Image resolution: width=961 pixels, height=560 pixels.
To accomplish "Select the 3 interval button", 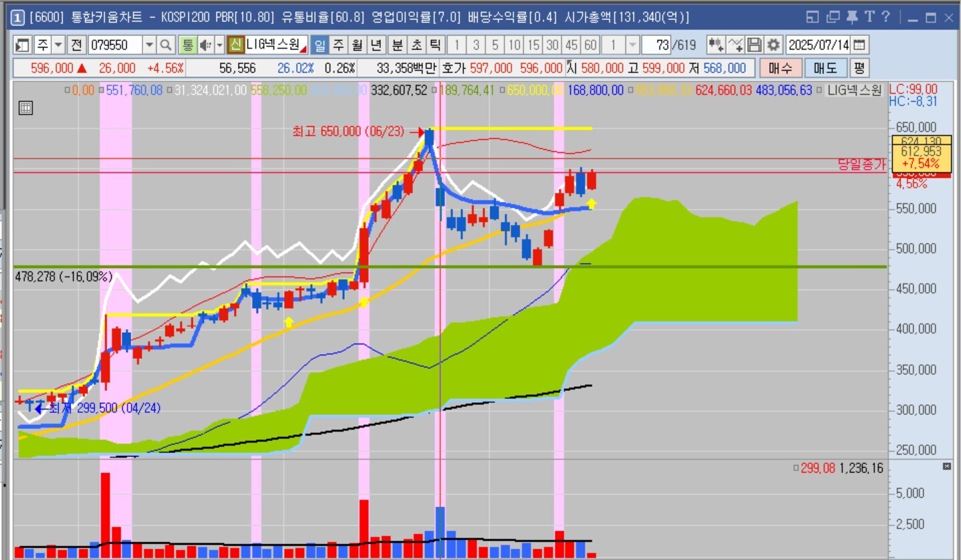I will coord(476,45).
